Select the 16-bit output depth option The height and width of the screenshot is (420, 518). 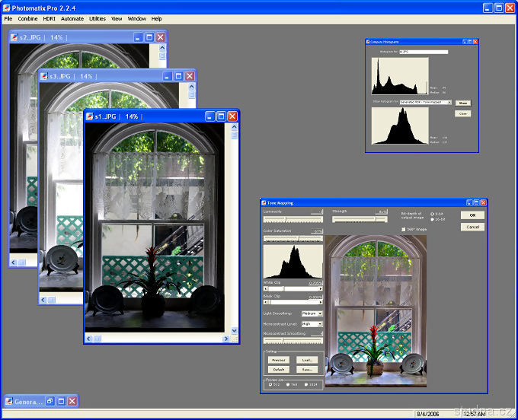point(433,220)
